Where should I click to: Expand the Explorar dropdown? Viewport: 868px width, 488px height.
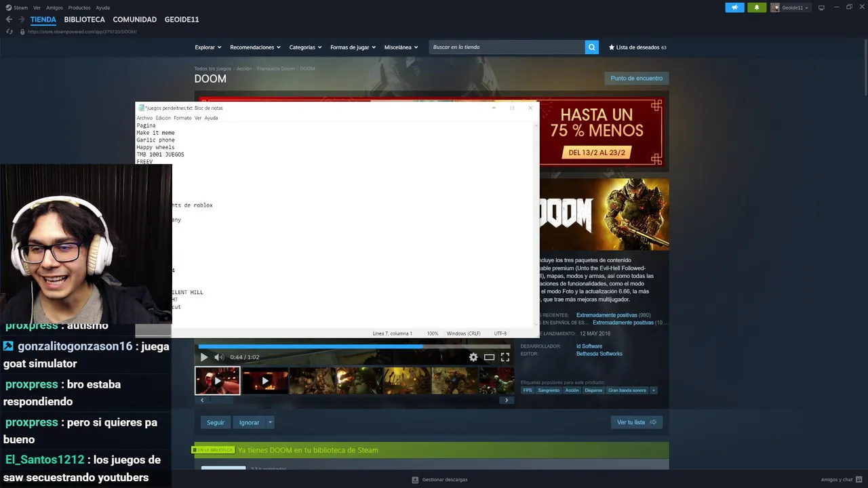[x=208, y=47]
